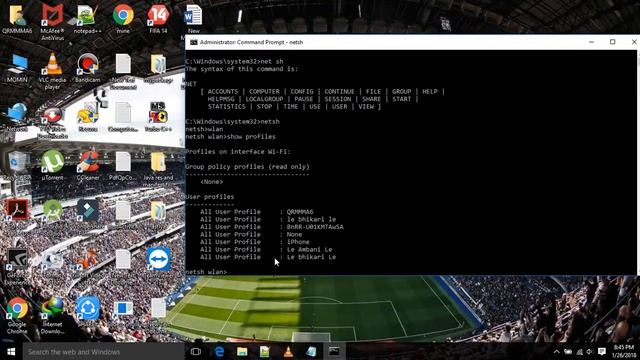Launch Android Studio green desktop shortcut
The image size is (640, 360).
(52, 210)
